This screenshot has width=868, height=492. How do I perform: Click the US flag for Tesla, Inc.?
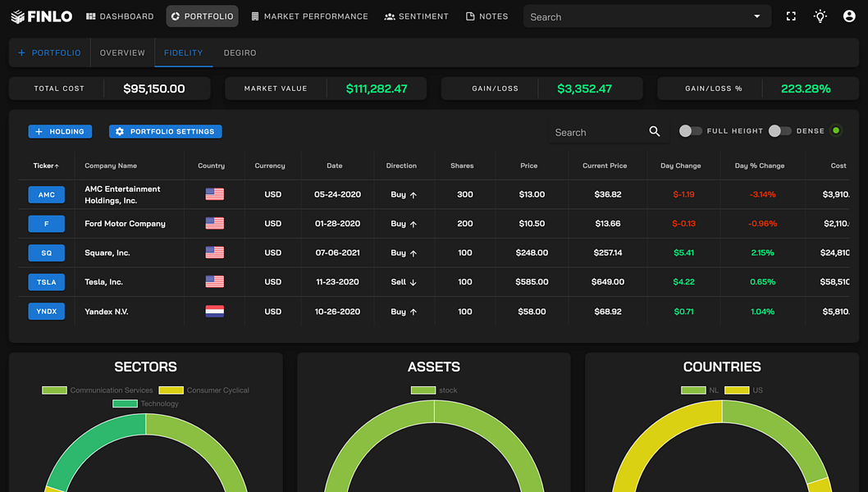tap(215, 282)
